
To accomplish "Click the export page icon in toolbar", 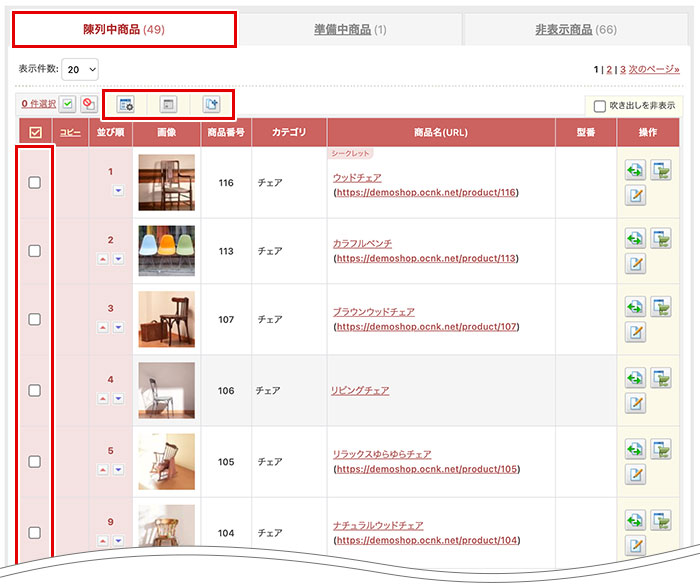I will coord(211,103).
